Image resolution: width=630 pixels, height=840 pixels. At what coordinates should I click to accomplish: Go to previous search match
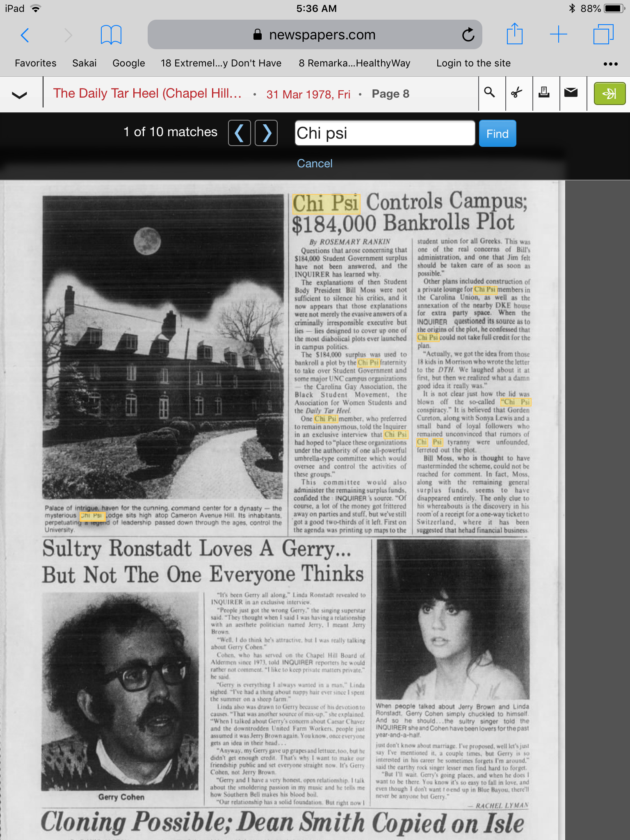[240, 133]
